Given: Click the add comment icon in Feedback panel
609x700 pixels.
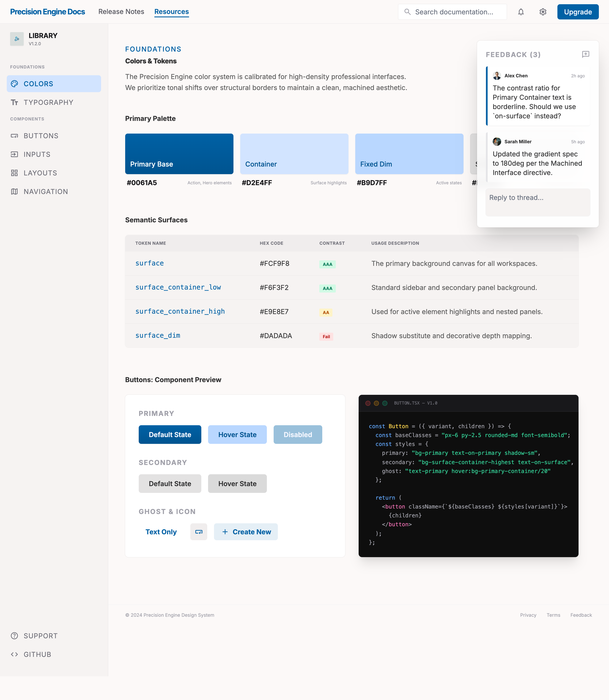Looking at the screenshot, I should coord(586,54).
